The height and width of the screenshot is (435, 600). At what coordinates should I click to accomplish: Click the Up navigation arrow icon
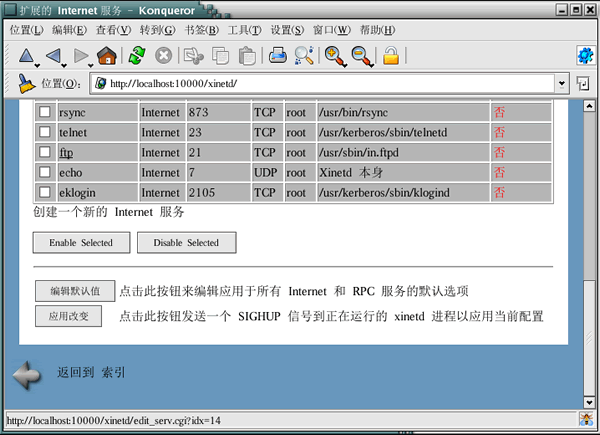click(x=26, y=56)
